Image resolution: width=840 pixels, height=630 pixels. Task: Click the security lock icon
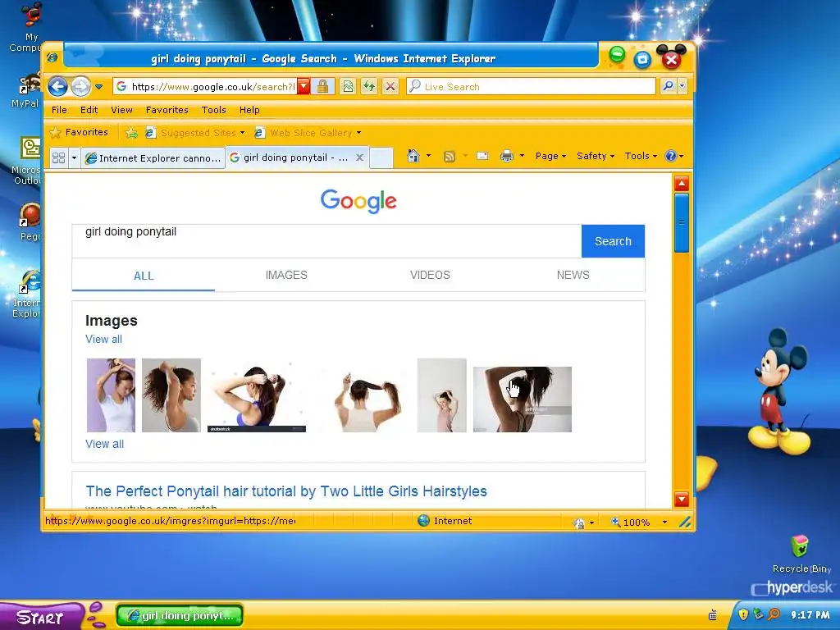(x=322, y=86)
